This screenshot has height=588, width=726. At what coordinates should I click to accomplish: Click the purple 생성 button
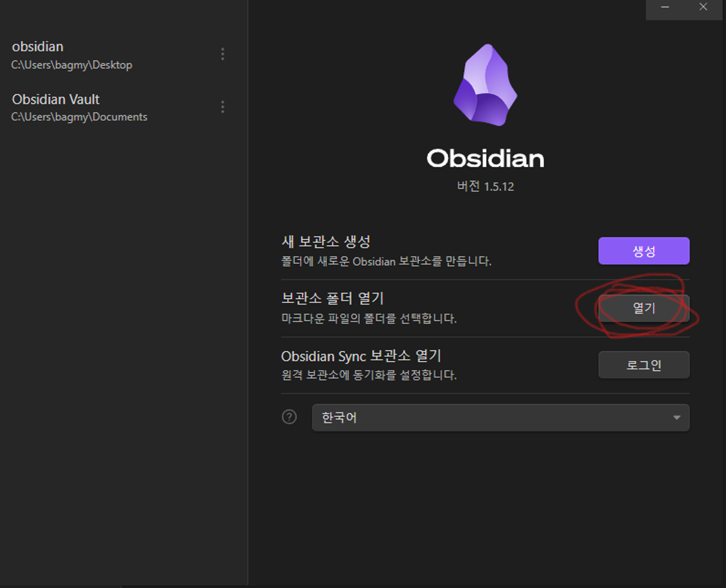click(644, 251)
